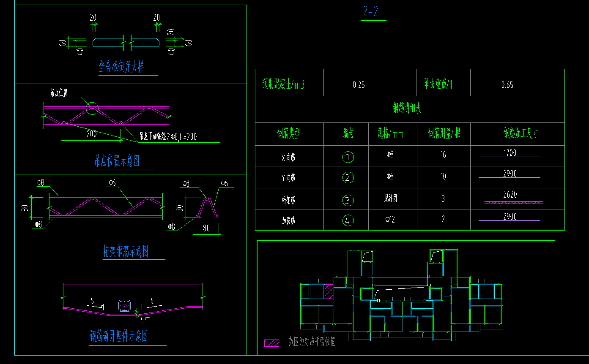The height and width of the screenshot is (364, 589).
Task: Click quantity "3" in the 桁架筋 row
Action: click(x=443, y=198)
